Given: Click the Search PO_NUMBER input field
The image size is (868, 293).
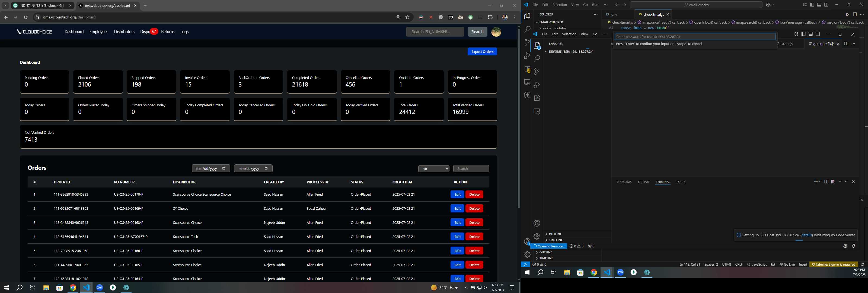Looking at the screenshot, I should [435, 32].
